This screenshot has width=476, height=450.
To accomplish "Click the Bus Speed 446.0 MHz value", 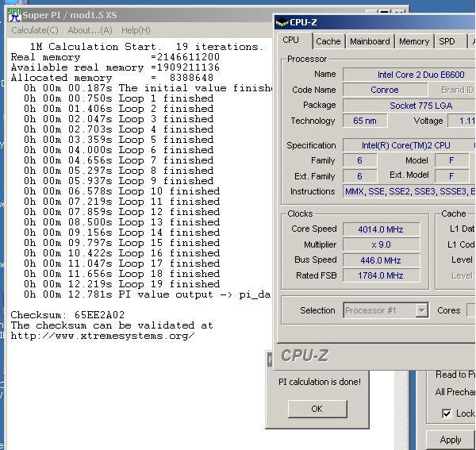I will pos(381,260).
